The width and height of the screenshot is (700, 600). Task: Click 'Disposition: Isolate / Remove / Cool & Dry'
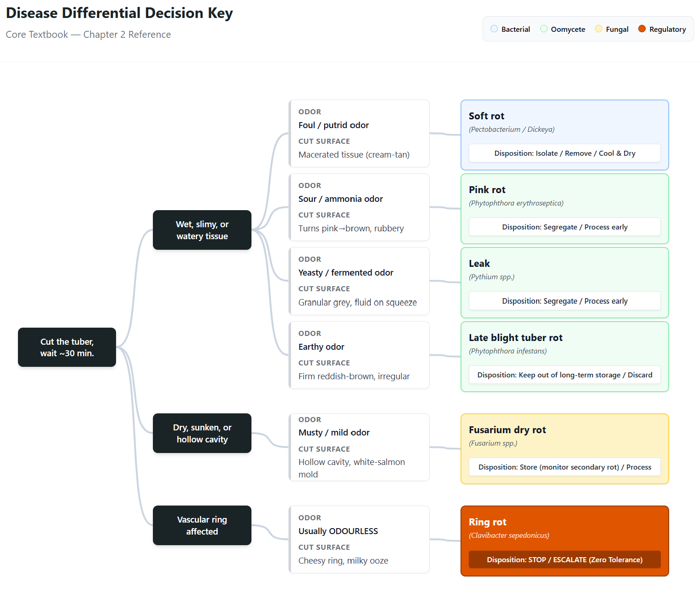pyautogui.click(x=565, y=153)
